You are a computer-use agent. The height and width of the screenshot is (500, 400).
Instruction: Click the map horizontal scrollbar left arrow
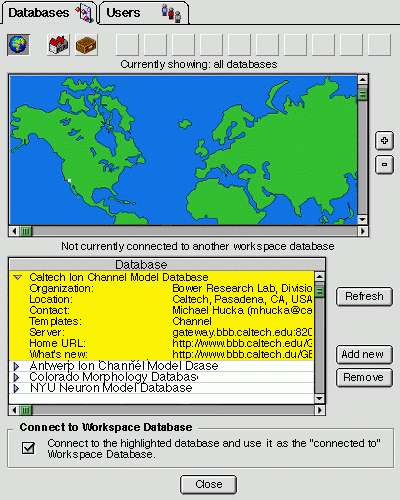[14, 231]
